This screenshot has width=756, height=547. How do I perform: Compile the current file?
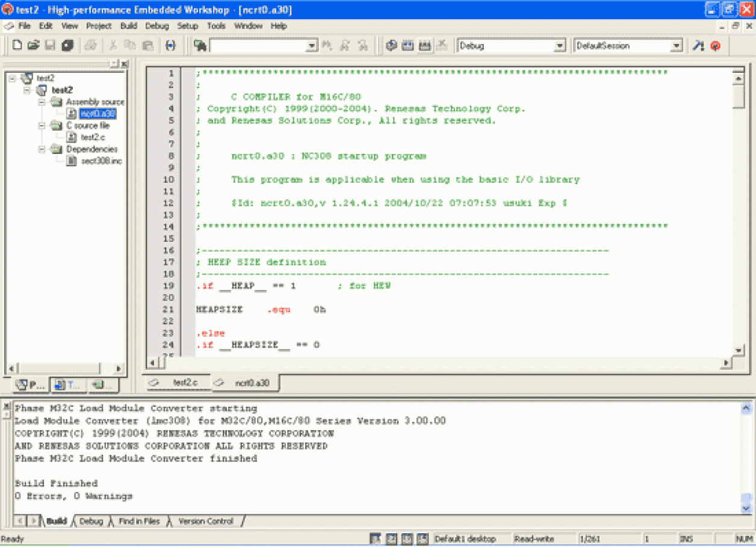391,45
